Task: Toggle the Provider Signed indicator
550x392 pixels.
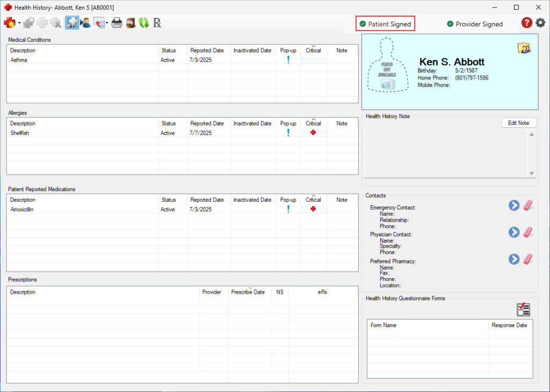Action: click(475, 24)
